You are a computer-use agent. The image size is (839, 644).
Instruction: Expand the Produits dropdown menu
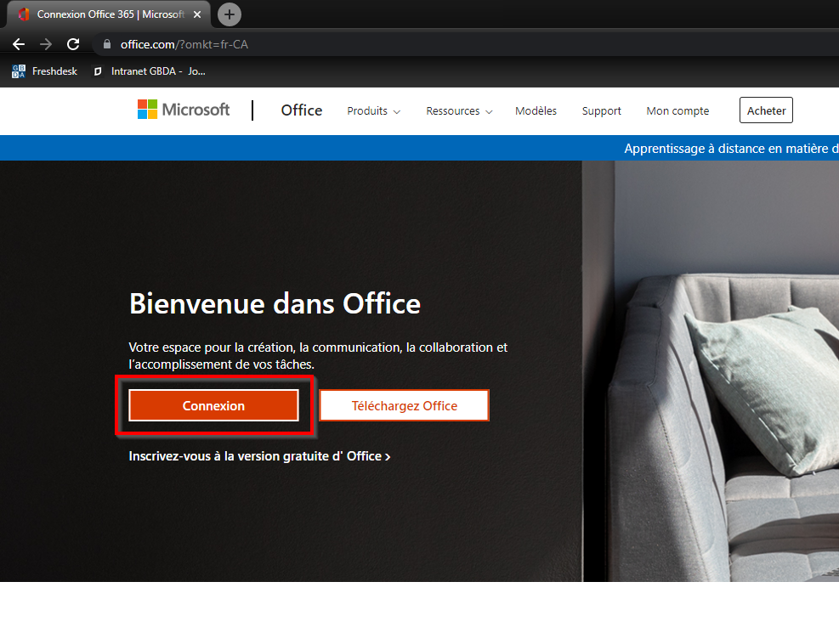373,110
